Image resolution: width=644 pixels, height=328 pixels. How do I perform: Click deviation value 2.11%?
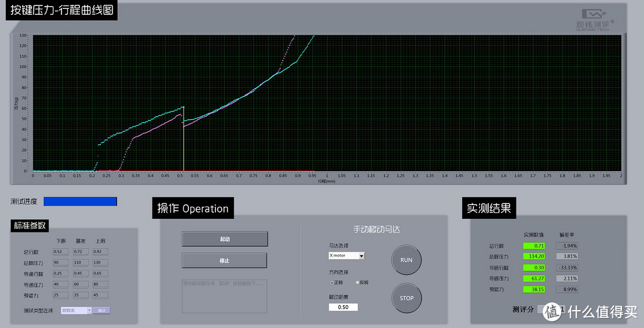coord(567,279)
